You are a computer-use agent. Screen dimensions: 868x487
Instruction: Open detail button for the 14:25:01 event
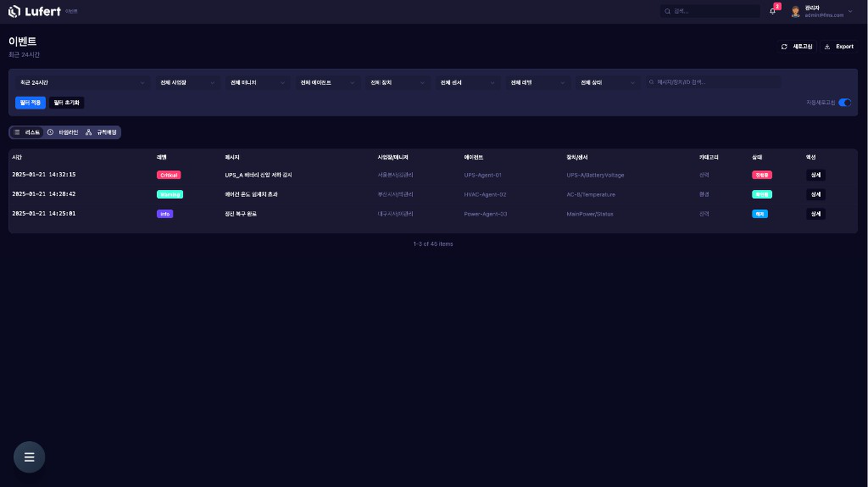815,214
